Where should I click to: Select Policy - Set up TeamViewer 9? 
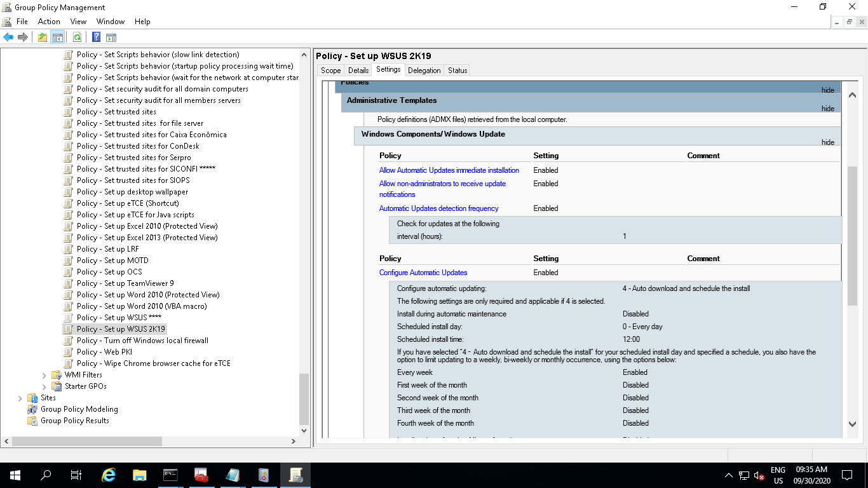pos(125,283)
